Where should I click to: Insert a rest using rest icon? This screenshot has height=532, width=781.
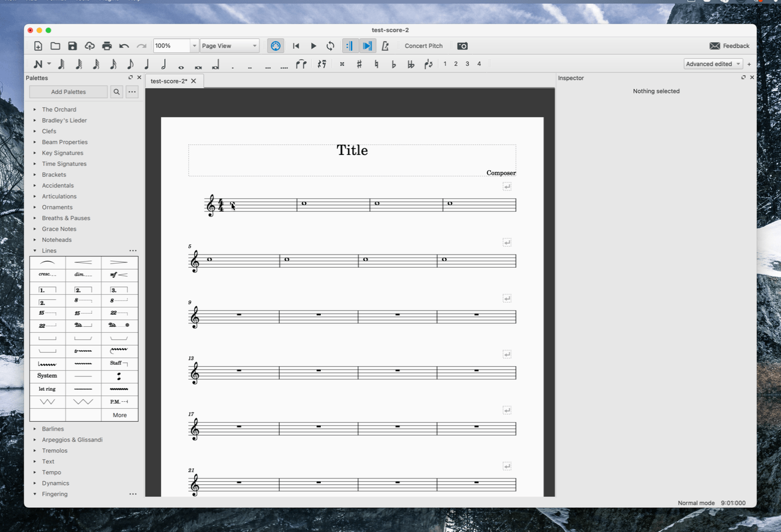point(322,64)
